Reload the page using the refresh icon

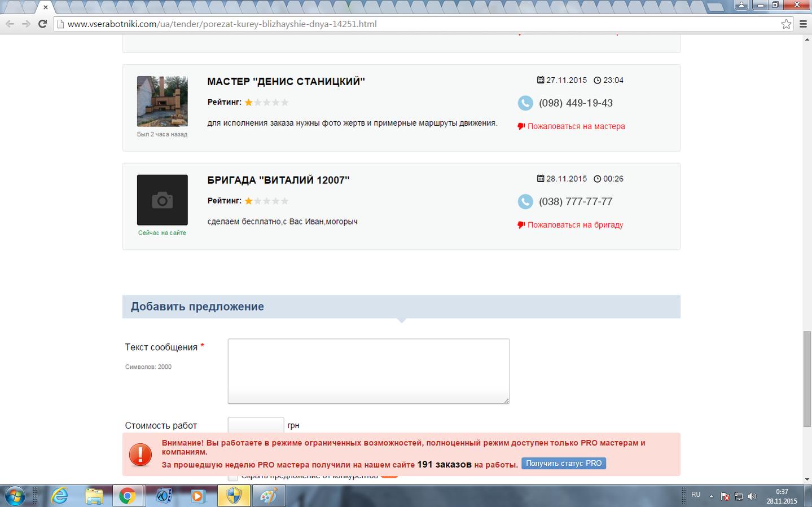42,24
